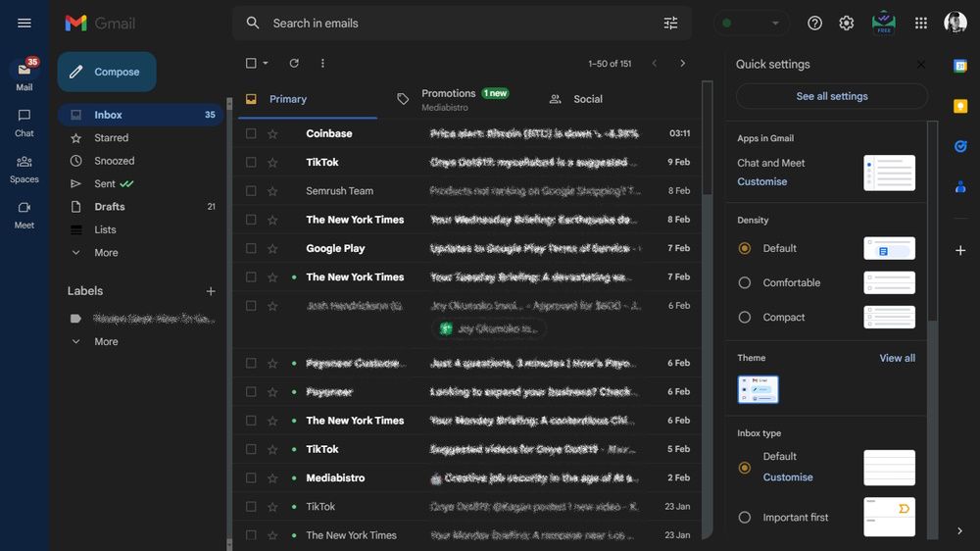The height and width of the screenshot is (551, 980).
Task: Select the current theme thumbnail
Action: [758, 389]
